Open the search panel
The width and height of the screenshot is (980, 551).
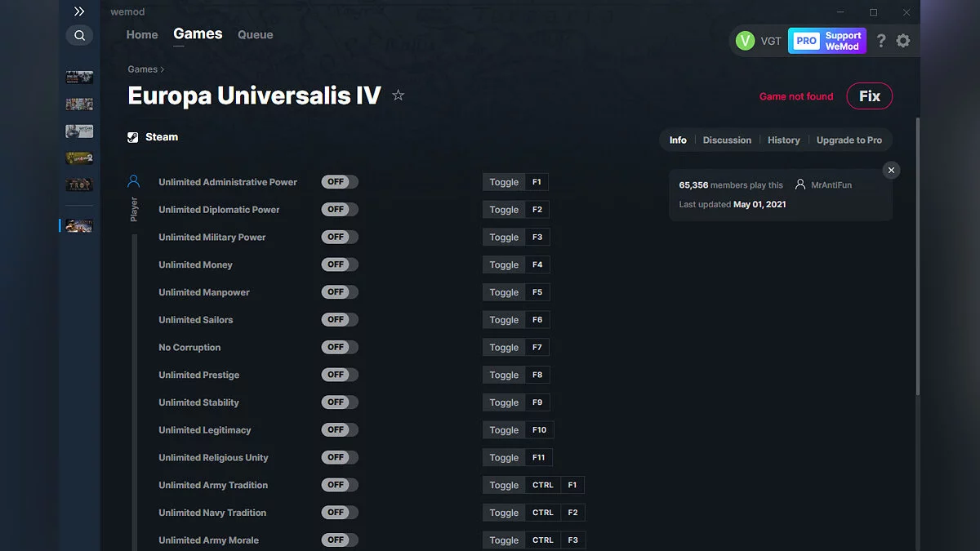pos(79,35)
